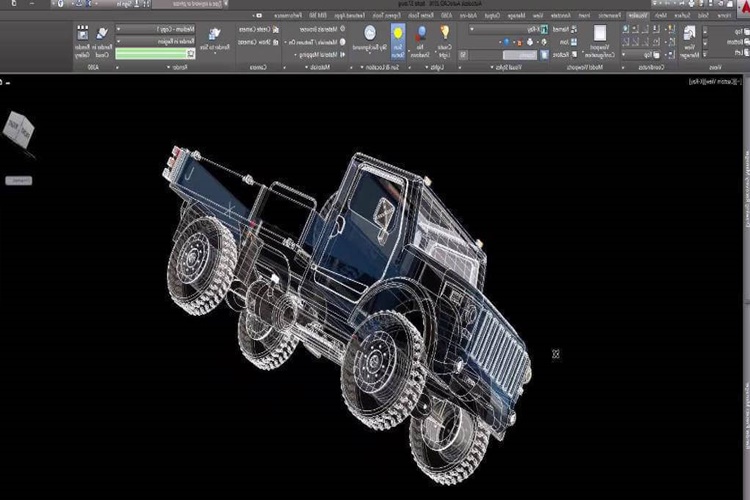Open the Insert ribbon tab
Screen dimensions: 750x500
point(584,16)
